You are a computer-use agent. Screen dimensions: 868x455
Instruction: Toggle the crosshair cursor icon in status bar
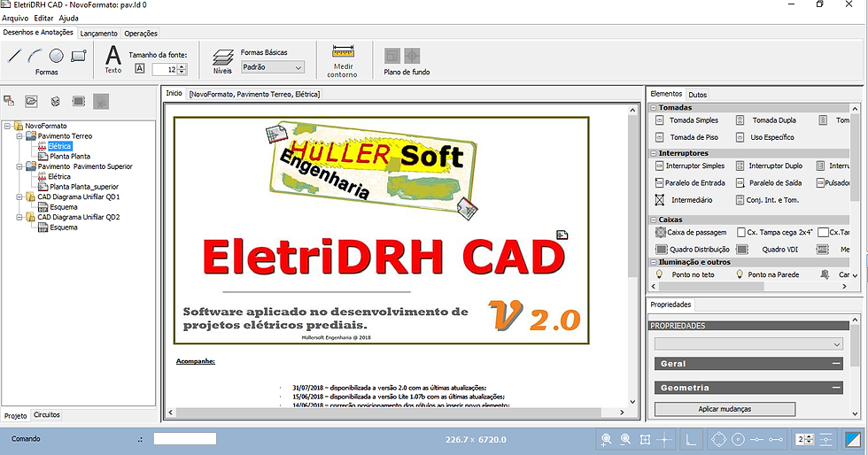pyautogui.click(x=664, y=439)
